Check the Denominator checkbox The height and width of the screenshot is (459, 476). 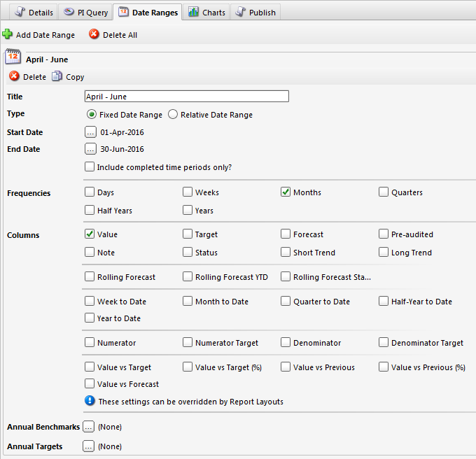286,342
